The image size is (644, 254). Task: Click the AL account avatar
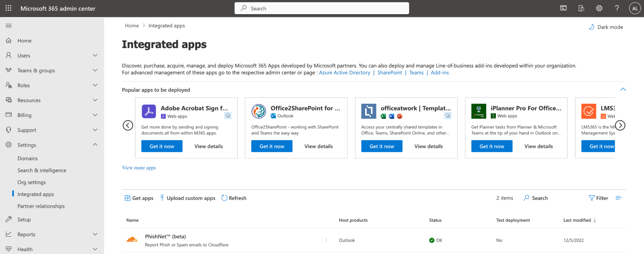pyautogui.click(x=635, y=9)
